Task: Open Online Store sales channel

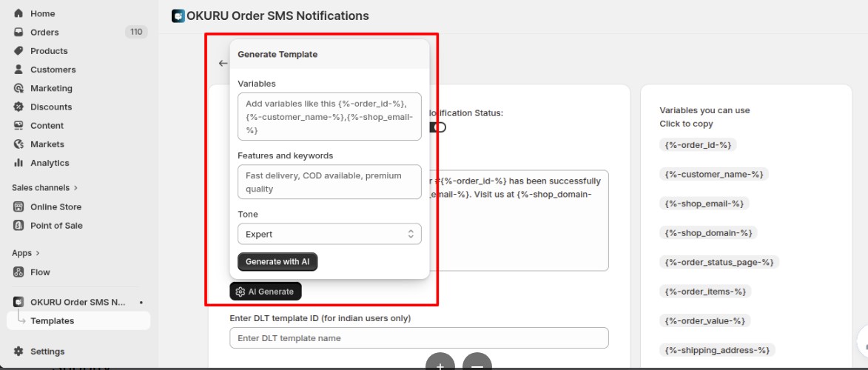Action: 55,206
